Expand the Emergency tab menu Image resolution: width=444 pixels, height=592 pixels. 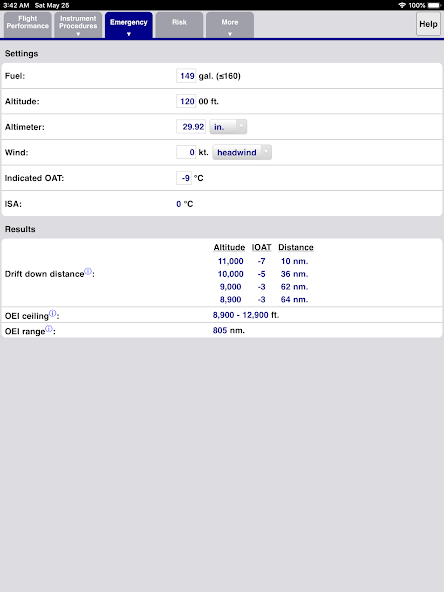point(129,25)
